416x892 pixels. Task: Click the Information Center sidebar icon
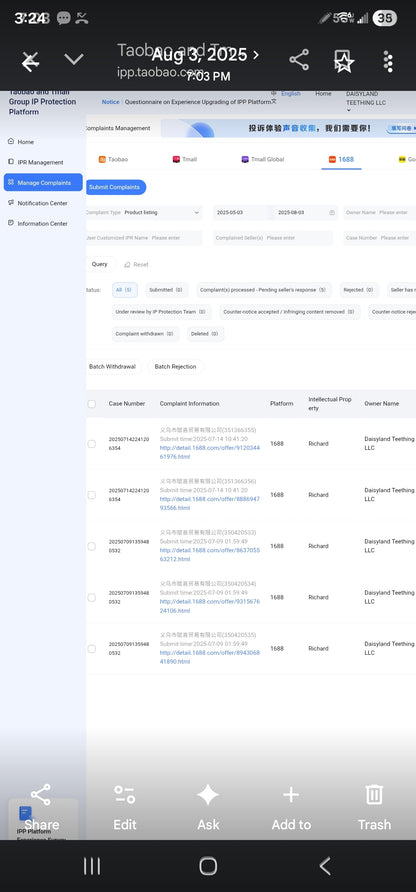click(11, 223)
